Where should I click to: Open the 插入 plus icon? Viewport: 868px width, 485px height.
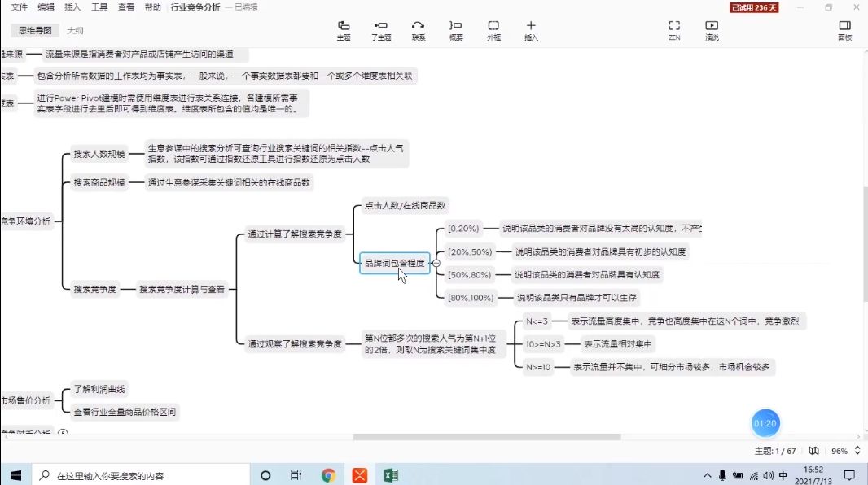(x=531, y=30)
